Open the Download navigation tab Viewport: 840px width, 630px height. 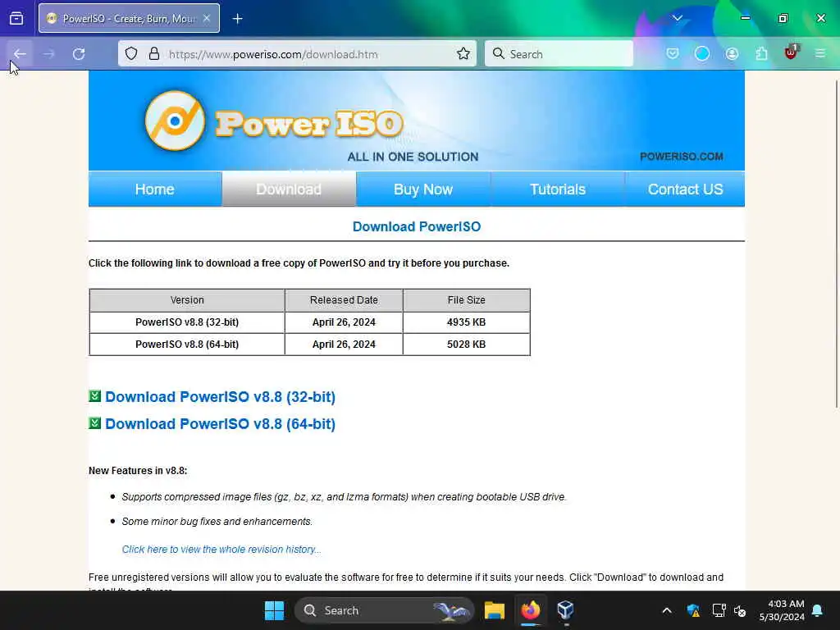[289, 189]
